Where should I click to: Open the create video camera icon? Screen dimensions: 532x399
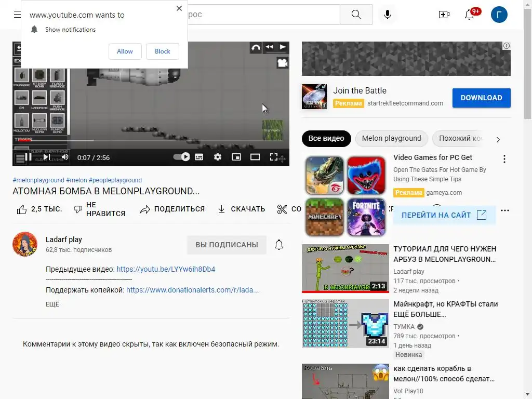[444, 14]
